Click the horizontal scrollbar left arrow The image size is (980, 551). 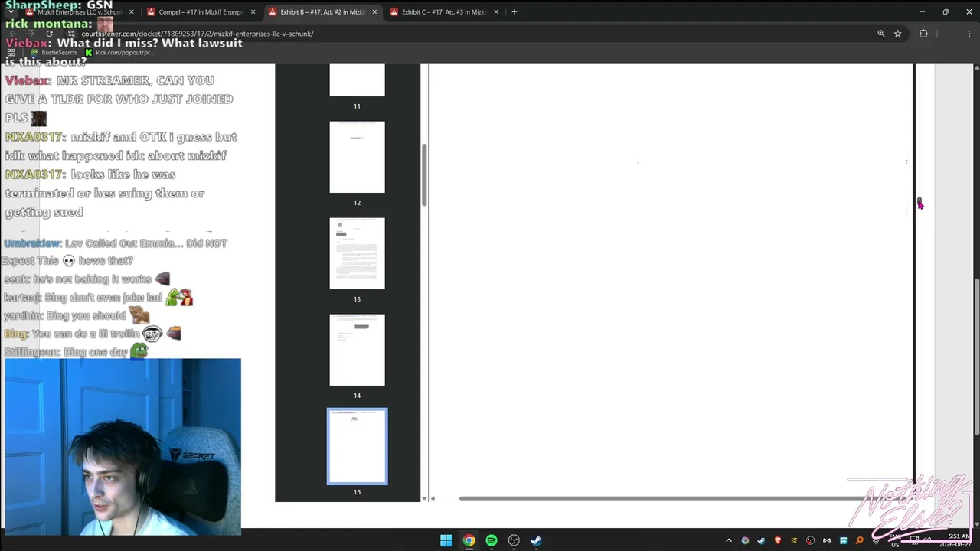coord(433,499)
